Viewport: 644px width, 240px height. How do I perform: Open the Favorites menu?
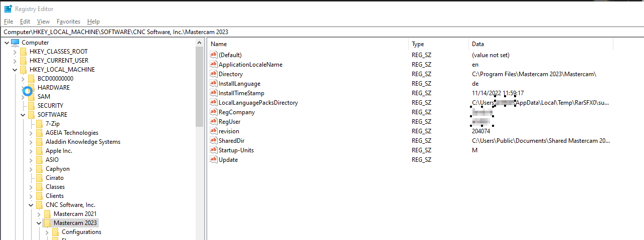click(68, 22)
